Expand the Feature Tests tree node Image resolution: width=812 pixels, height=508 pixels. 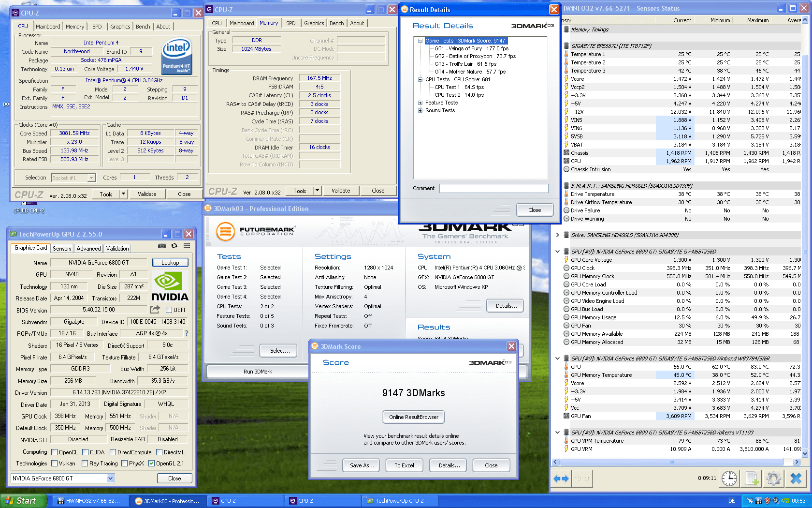point(420,103)
